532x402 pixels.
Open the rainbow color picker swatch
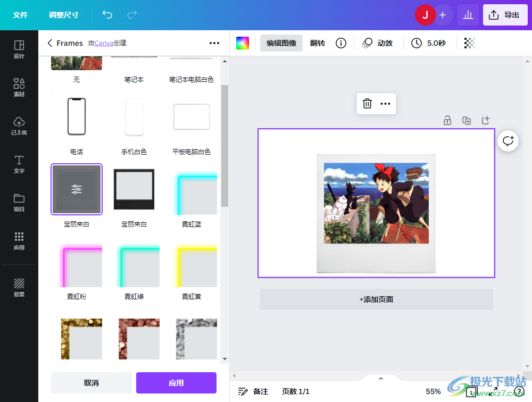point(243,43)
